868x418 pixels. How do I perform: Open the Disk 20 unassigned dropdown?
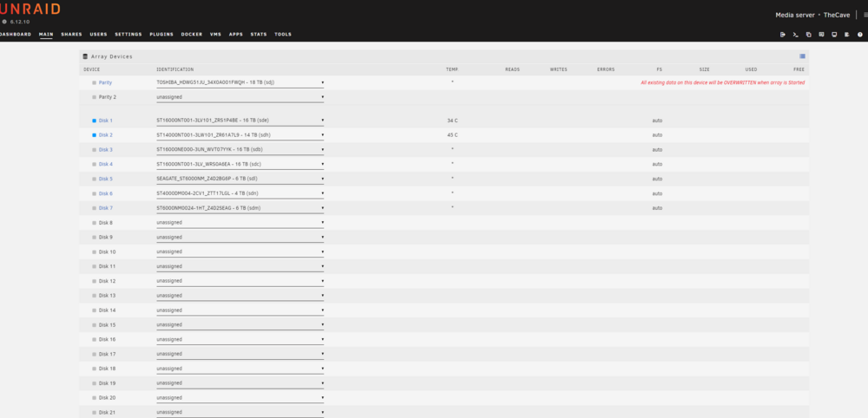click(240, 398)
